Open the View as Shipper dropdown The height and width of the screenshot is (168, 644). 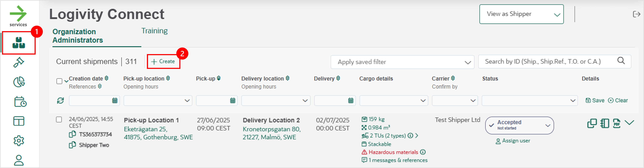[522, 14]
